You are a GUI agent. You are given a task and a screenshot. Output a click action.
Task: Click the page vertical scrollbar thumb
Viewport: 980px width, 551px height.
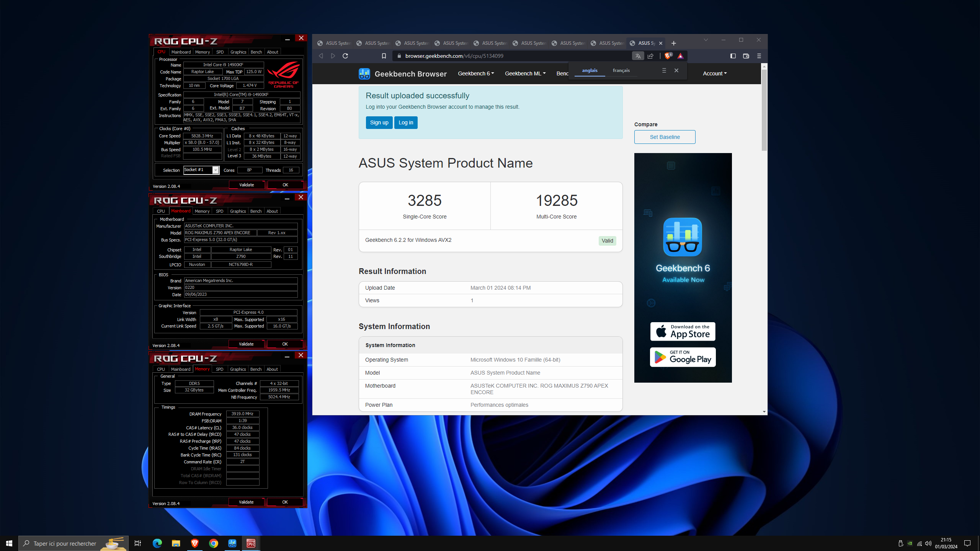764,110
